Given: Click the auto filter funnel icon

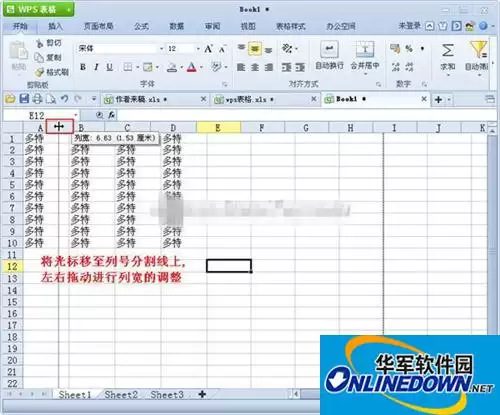Looking at the screenshot, I should coord(478,49).
